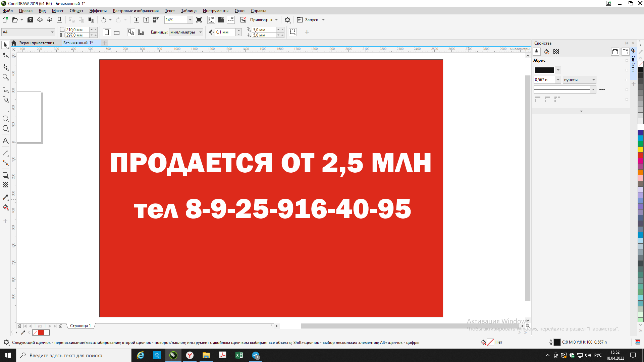Image resolution: width=644 pixels, height=362 pixels.
Task: Click the Привязать к button
Action: coord(261,20)
